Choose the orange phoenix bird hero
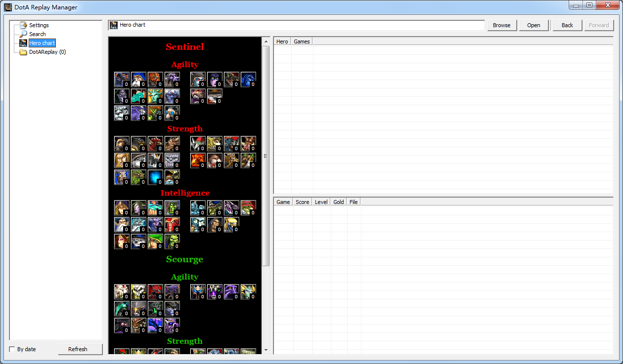This screenshot has width=623, height=364. point(198,161)
